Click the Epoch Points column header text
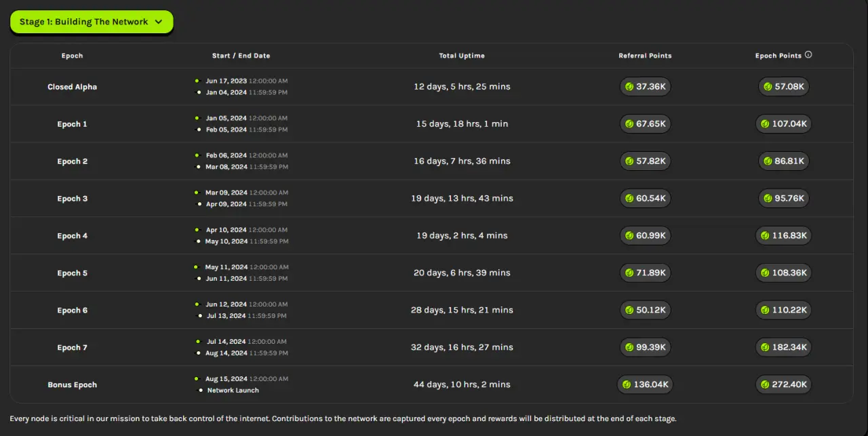868x436 pixels. 778,56
